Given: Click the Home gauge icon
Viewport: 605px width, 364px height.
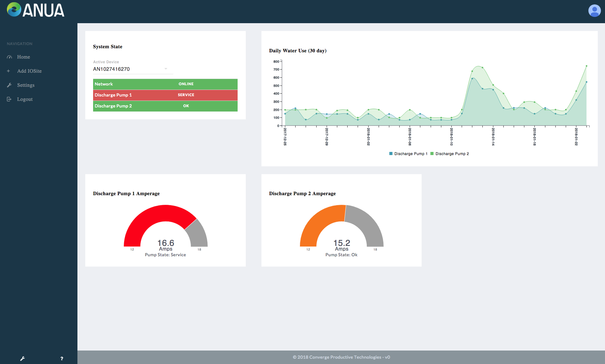Looking at the screenshot, I should pos(9,57).
